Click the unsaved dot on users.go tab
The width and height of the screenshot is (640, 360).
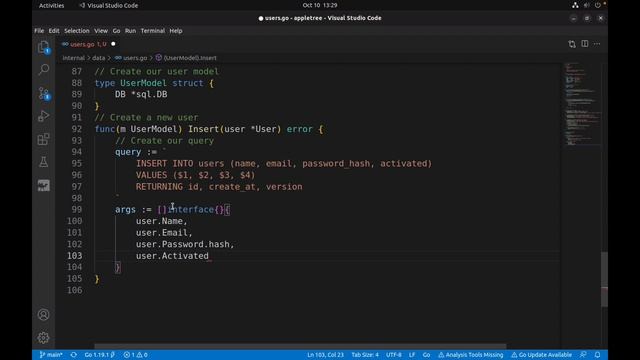coord(113,44)
